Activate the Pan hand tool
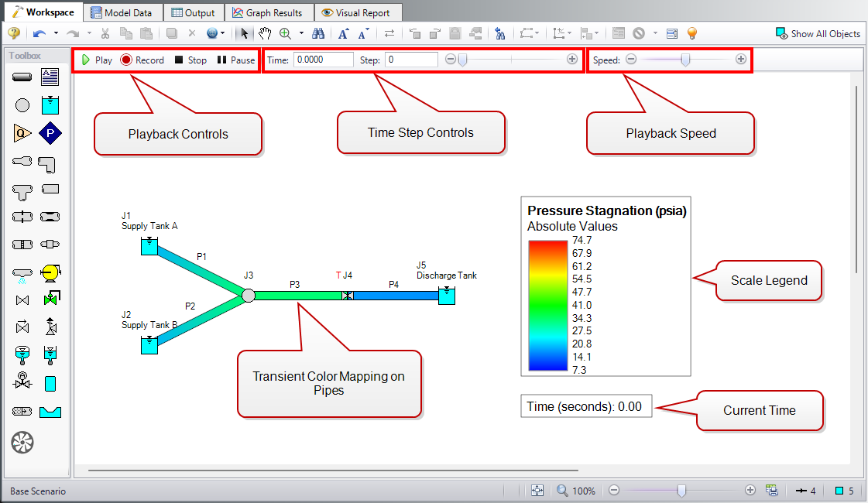 (x=265, y=33)
